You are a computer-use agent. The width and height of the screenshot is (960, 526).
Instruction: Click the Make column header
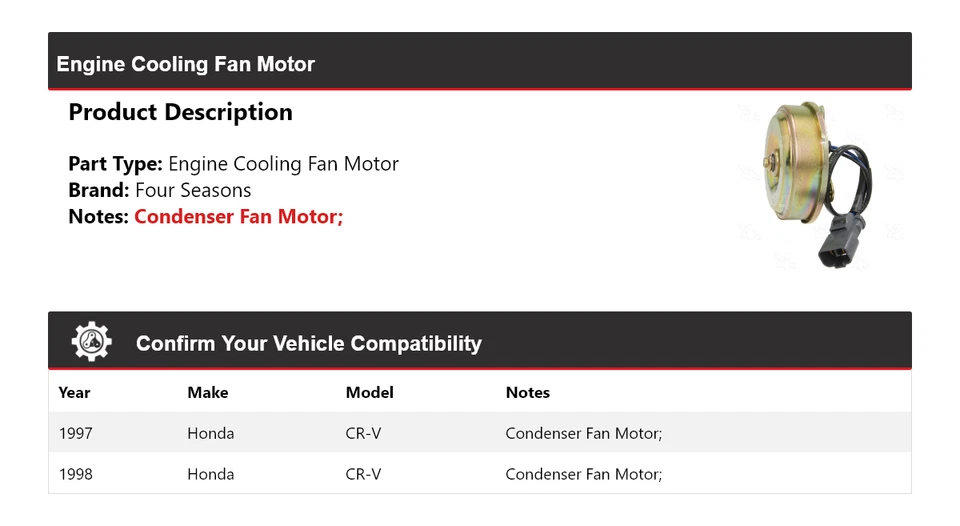pos(207,393)
